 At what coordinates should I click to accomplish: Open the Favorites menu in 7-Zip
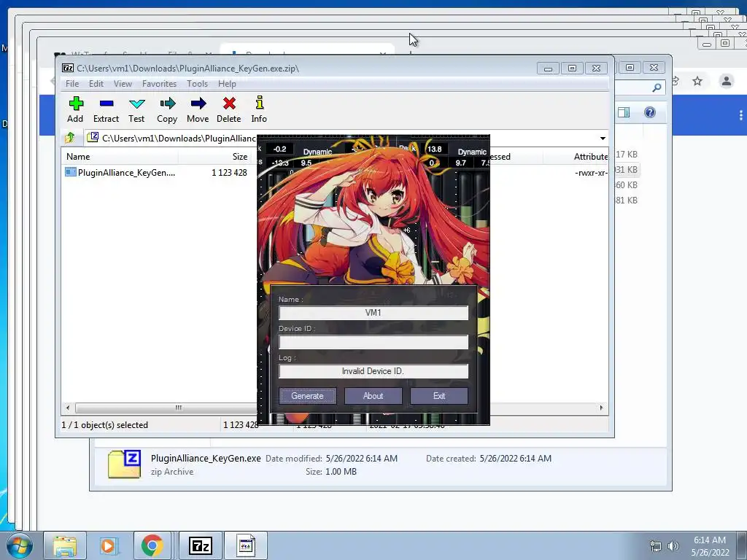click(x=159, y=84)
